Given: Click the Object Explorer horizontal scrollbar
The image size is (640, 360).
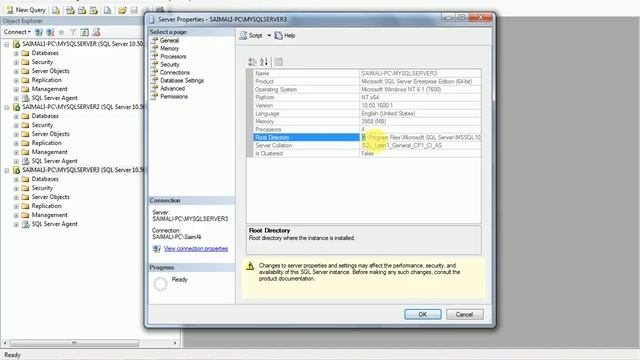Looking at the screenshot, I should (74, 343).
